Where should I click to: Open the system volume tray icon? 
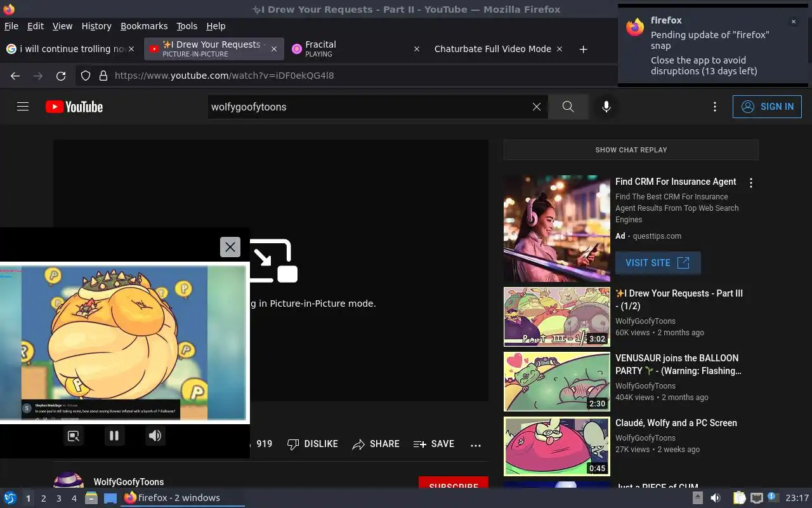click(715, 498)
